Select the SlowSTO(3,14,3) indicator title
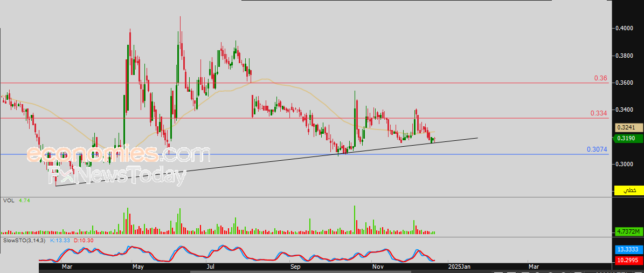Viewport: 644px width, 273px height. click(x=25, y=240)
